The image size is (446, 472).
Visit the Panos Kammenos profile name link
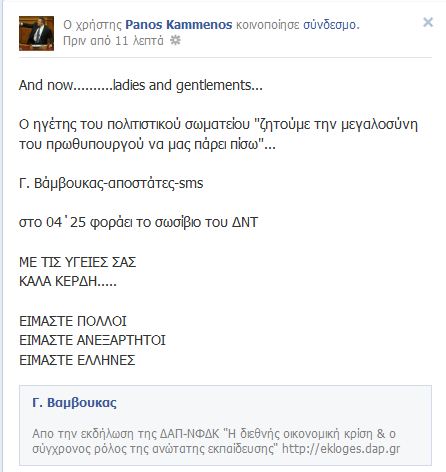pyautogui.click(x=179, y=25)
